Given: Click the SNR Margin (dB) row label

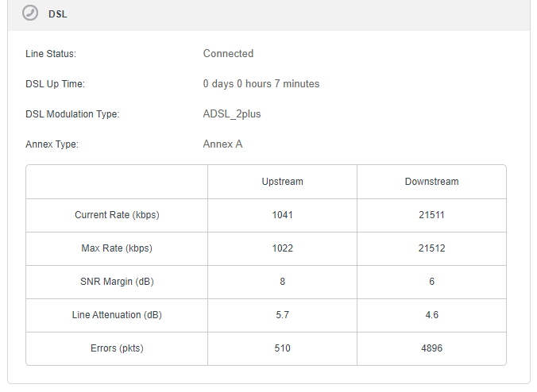Looking at the screenshot, I should click(x=117, y=282).
